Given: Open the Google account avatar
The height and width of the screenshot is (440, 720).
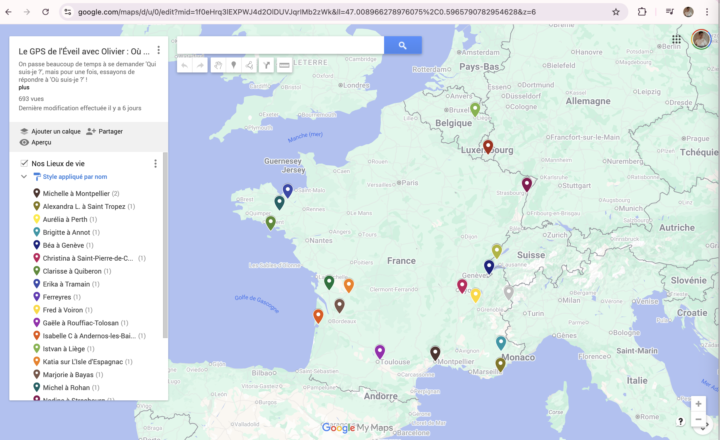Looking at the screenshot, I should (x=701, y=39).
